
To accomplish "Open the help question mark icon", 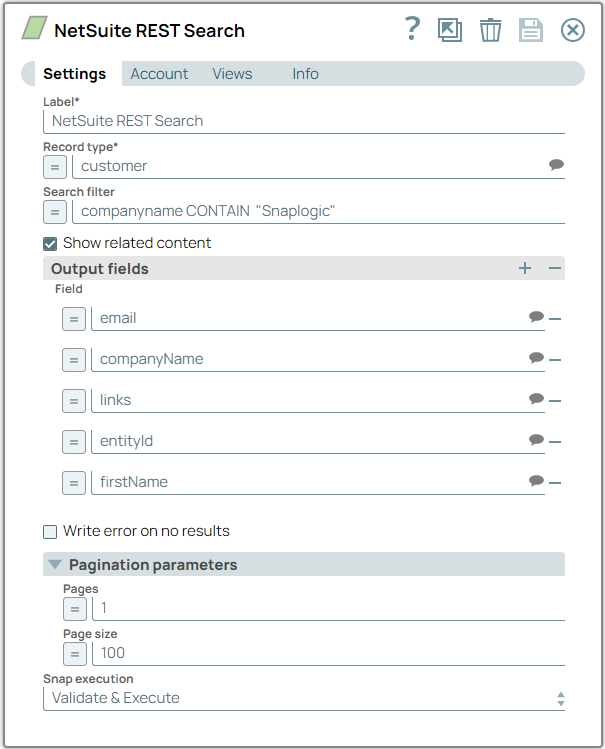I will tap(412, 29).
